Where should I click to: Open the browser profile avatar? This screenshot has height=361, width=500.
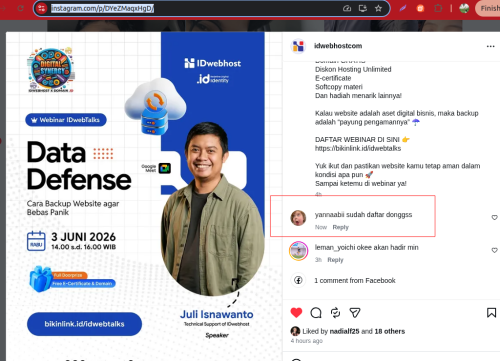click(464, 8)
